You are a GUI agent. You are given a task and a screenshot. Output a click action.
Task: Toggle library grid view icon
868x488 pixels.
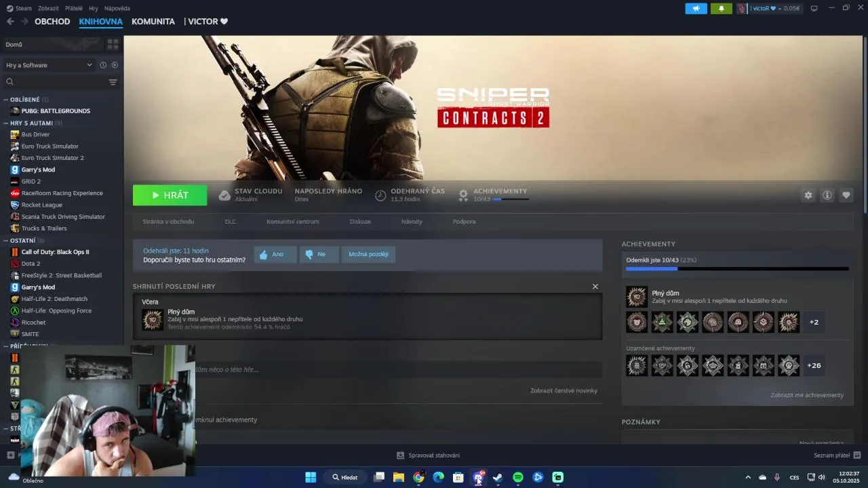[x=113, y=44]
